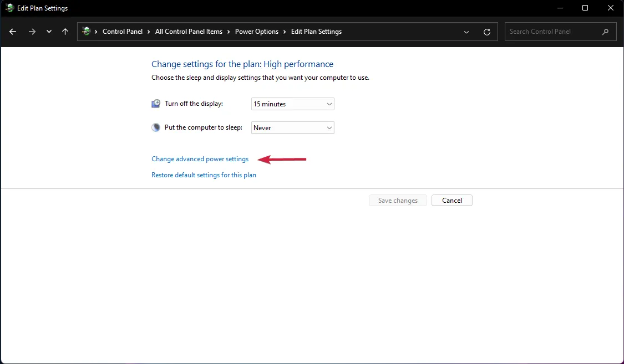Navigate to Power Options breadcrumb

257,32
